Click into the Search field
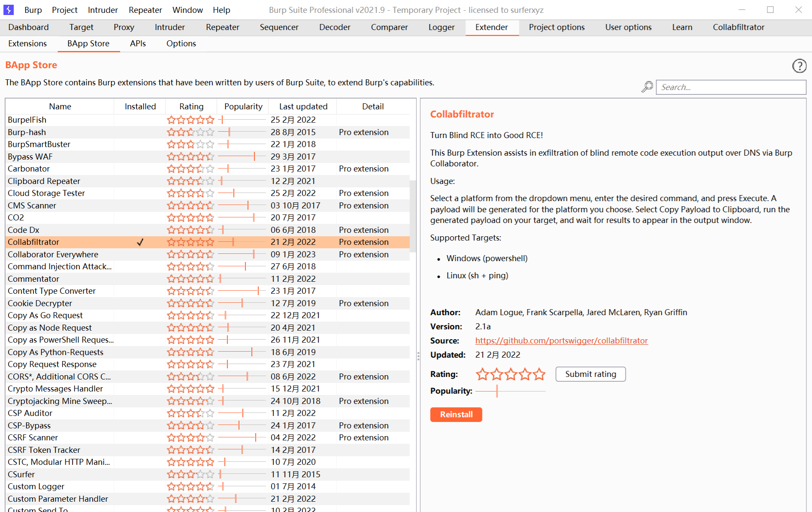Image resolution: width=812 pixels, height=512 pixels. 731,87
